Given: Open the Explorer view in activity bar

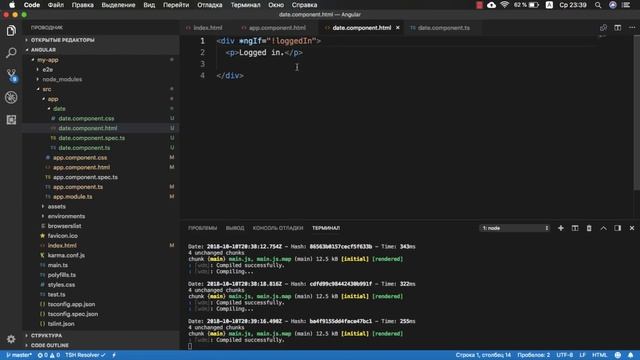Looking at the screenshot, I should 11,31.
